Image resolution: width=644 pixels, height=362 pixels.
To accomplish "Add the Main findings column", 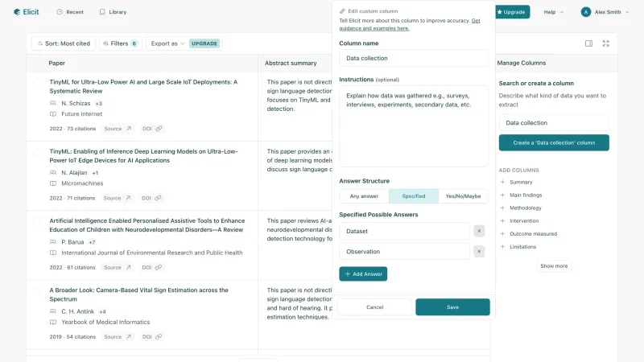I will (521, 195).
